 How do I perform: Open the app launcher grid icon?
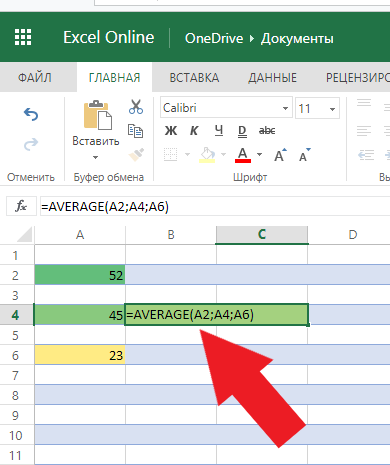(23, 37)
